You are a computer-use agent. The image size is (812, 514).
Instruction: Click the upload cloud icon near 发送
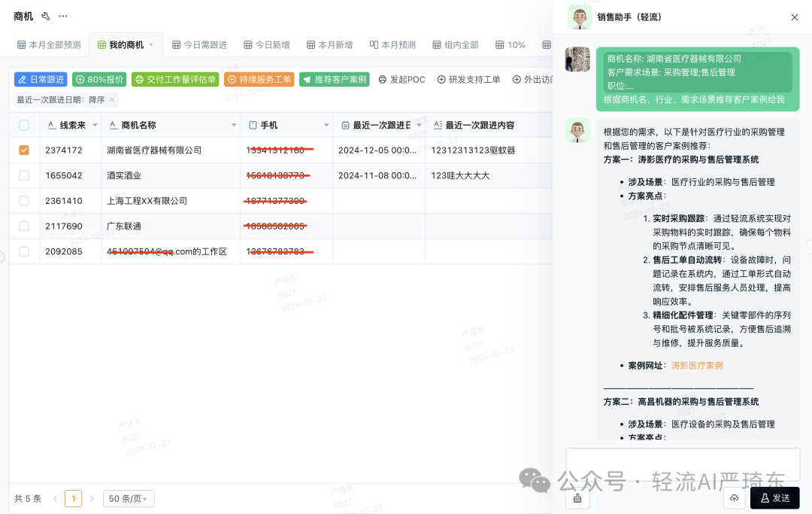(734, 498)
